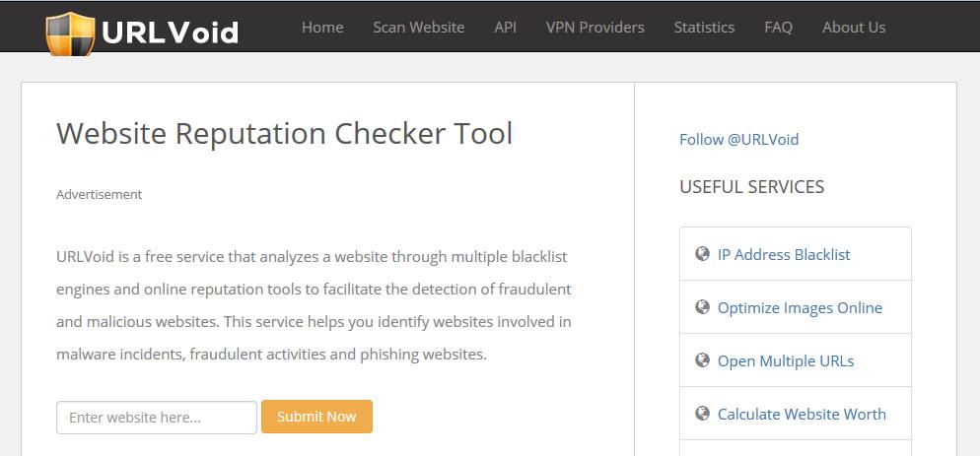Open the IP Address Blacklist link
The image size is (980, 456).
784,254
